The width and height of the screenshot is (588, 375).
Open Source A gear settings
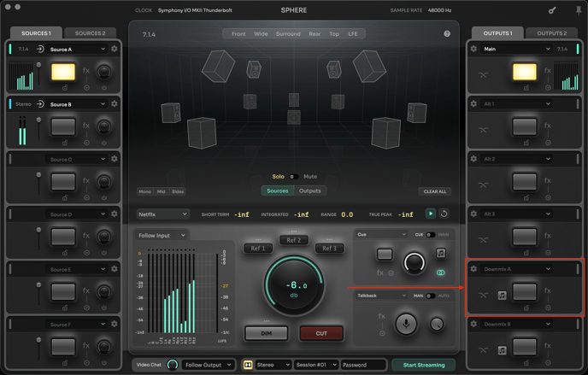pos(115,49)
